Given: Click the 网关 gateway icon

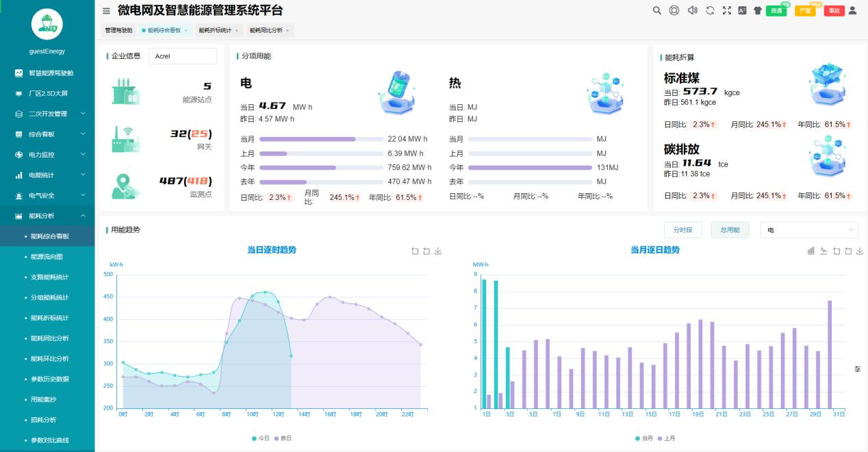Looking at the screenshot, I should click(x=125, y=139).
